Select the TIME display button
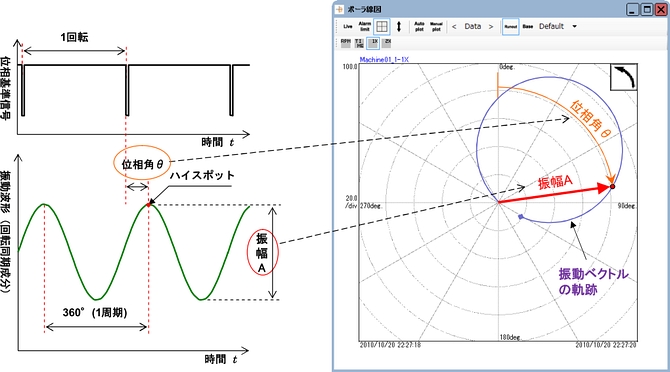670x372 pixels. point(359,43)
